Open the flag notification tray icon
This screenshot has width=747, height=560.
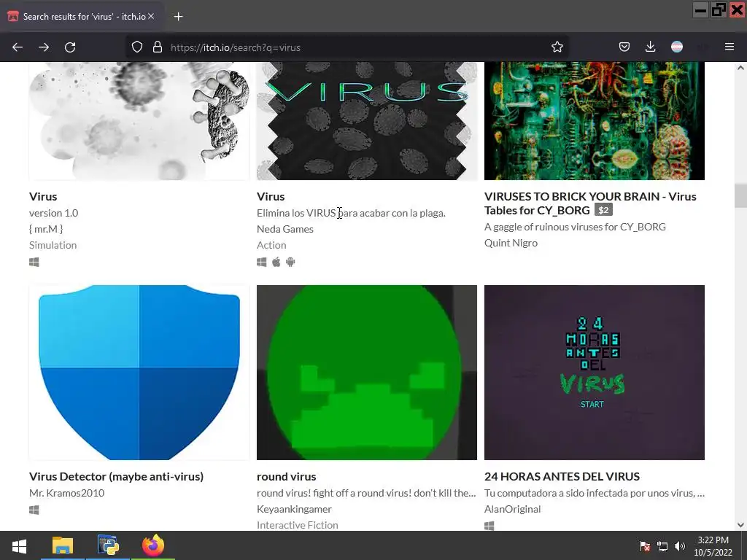tap(645, 546)
